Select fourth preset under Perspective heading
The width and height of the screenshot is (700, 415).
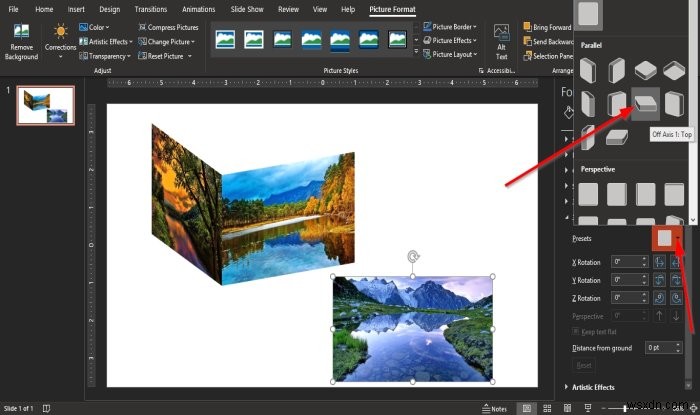coord(674,194)
